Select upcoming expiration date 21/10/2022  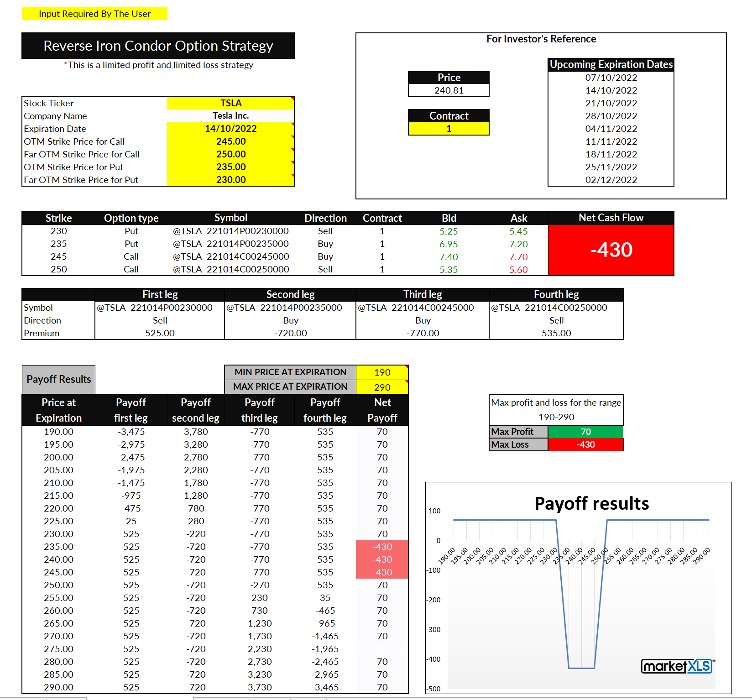coord(611,103)
